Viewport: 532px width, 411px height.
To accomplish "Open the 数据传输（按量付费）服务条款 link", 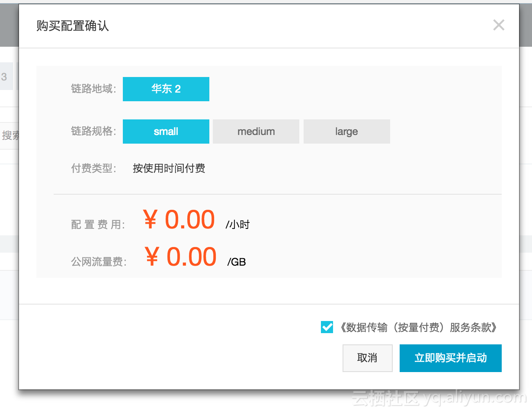I will (x=418, y=328).
